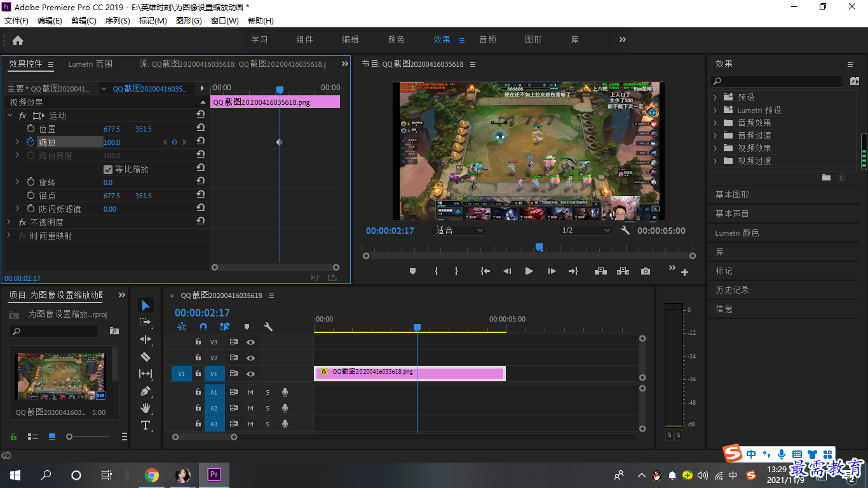This screenshot has width=868, height=488.
Task: Mute audio track A1
Action: [x=250, y=391]
